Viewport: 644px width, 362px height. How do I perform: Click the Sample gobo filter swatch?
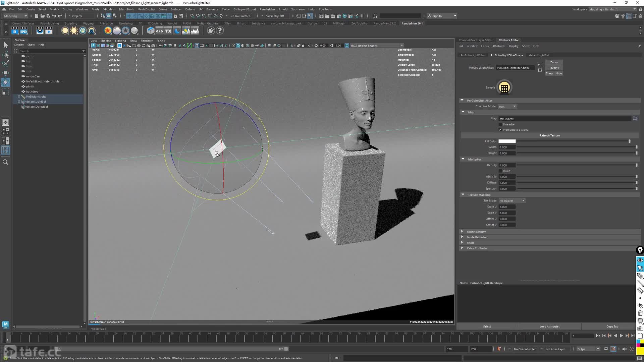click(504, 88)
